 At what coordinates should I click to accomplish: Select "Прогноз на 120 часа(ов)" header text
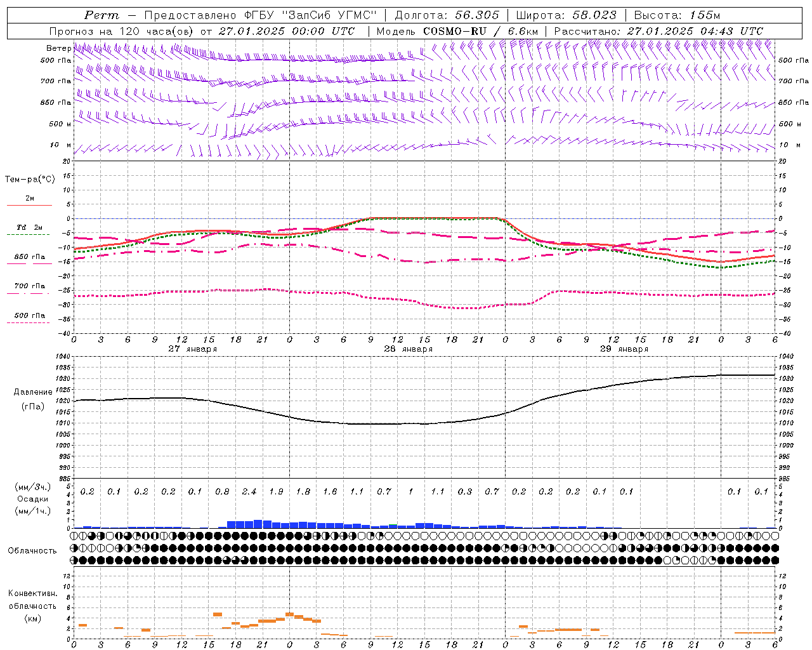(x=121, y=31)
